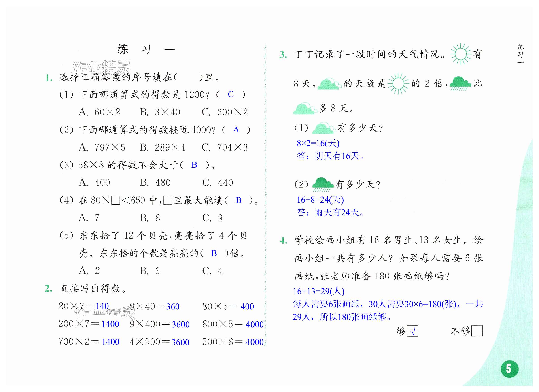Select option C. 440
This screenshot has width=539, height=392.
(218, 183)
